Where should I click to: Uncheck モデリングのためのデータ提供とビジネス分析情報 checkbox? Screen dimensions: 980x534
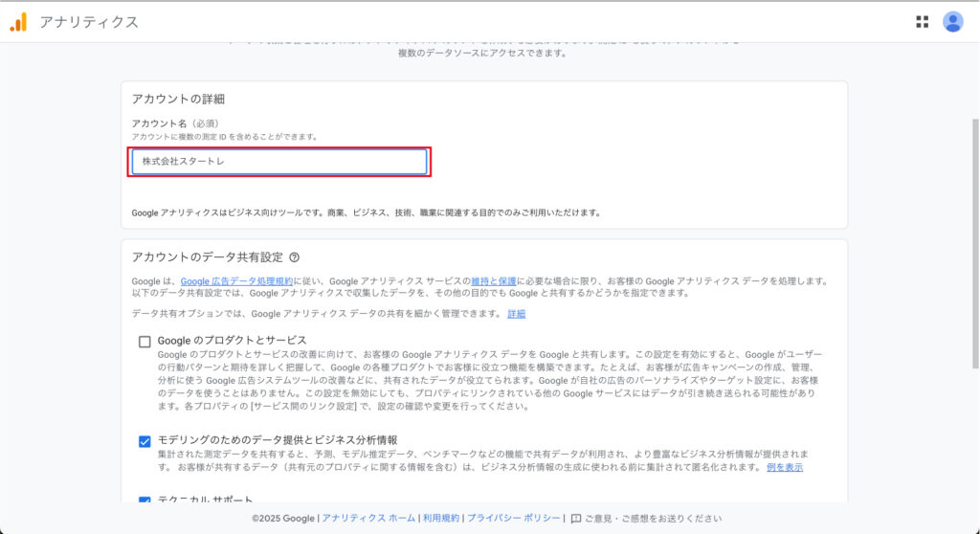145,441
